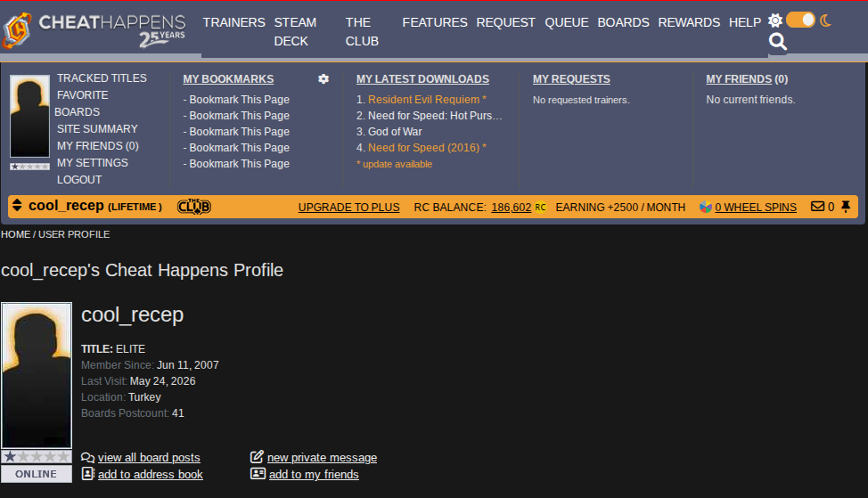Click the new private message pencil icon
868x498 pixels.
(257, 456)
